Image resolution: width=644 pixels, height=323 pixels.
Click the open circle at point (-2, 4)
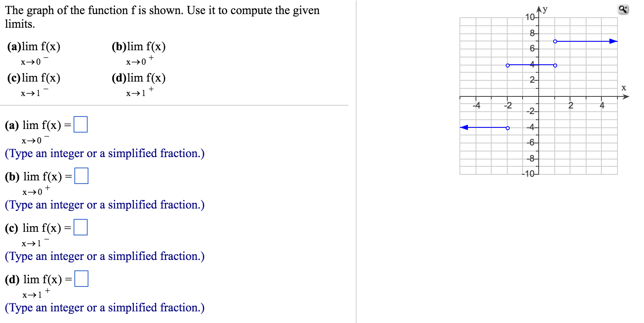click(508, 64)
